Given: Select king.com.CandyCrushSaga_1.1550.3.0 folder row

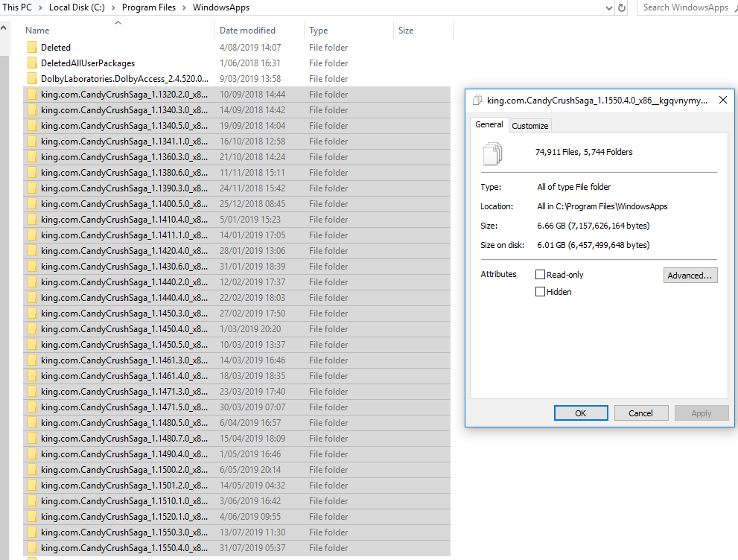Looking at the screenshot, I should [237, 532].
